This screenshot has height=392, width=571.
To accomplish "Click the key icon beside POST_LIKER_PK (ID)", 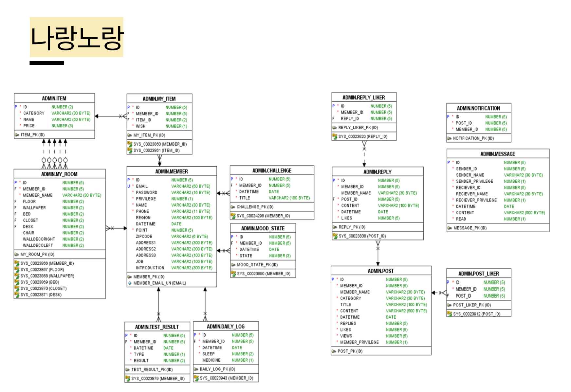I will pyautogui.click(x=450, y=305).
